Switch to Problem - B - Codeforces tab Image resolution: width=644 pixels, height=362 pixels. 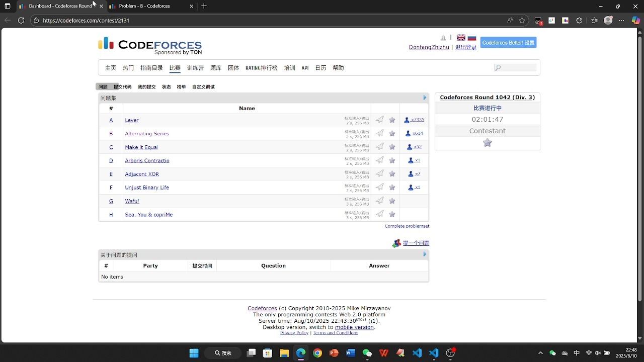pyautogui.click(x=151, y=6)
